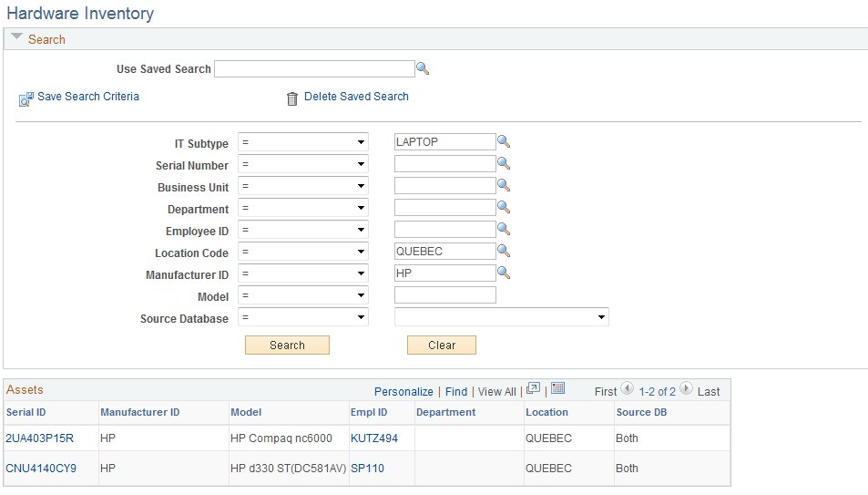Collapse the Search section triangle
The image size is (868, 495).
(16, 37)
